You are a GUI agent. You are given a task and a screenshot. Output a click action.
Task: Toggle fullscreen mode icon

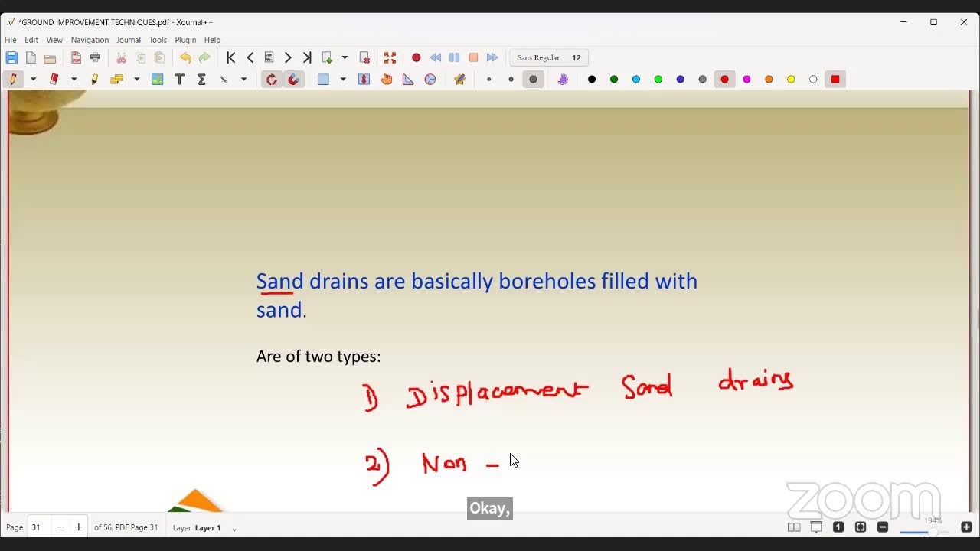pyautogui.click(x=390, y=57)
